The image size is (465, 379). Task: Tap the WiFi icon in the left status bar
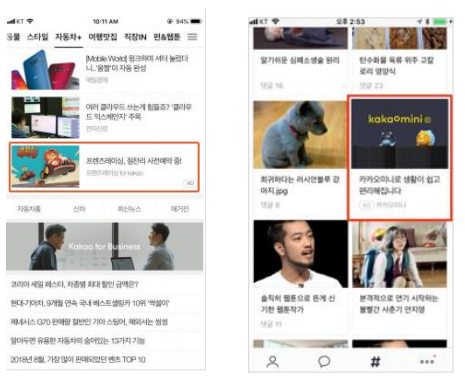(x=30, y=21)
